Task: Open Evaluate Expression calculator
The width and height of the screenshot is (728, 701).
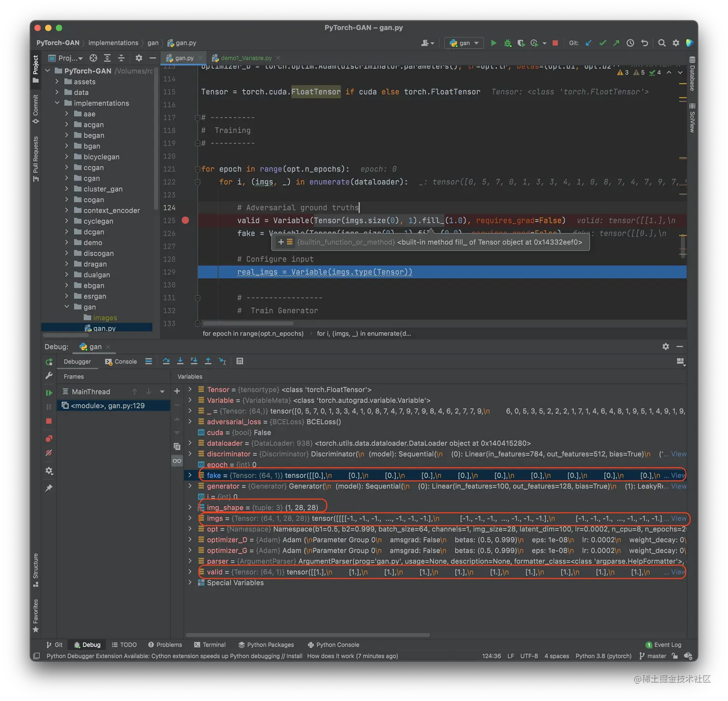Action: coord(240,361)
